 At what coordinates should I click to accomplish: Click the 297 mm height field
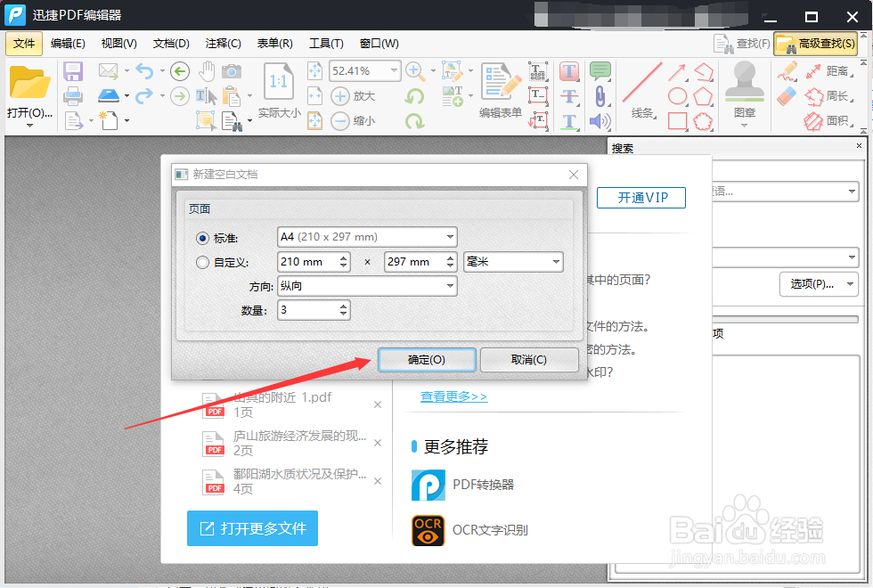414,262
